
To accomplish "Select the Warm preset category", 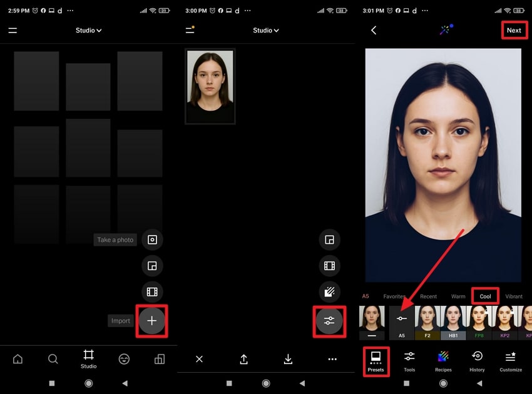I will 458,296.
